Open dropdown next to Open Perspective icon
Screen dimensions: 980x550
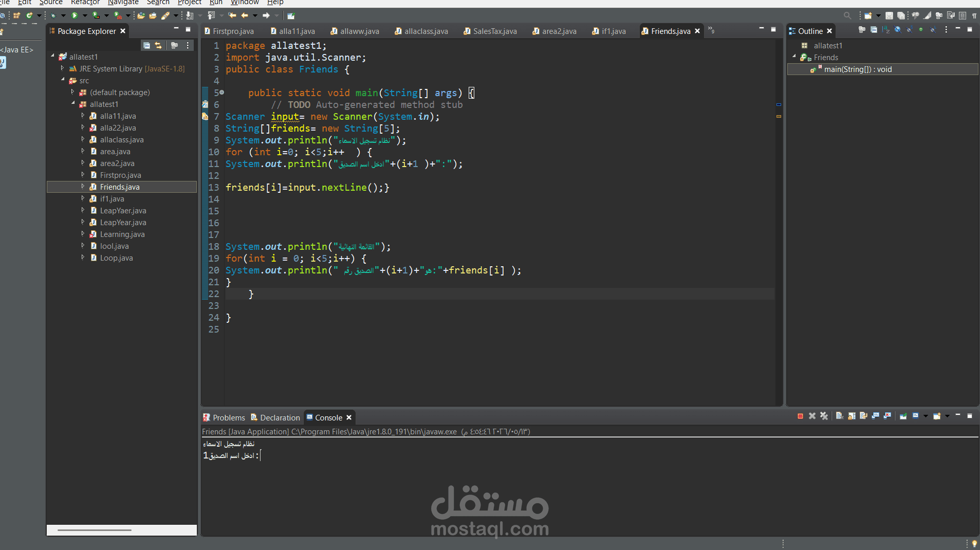(878, 15)
